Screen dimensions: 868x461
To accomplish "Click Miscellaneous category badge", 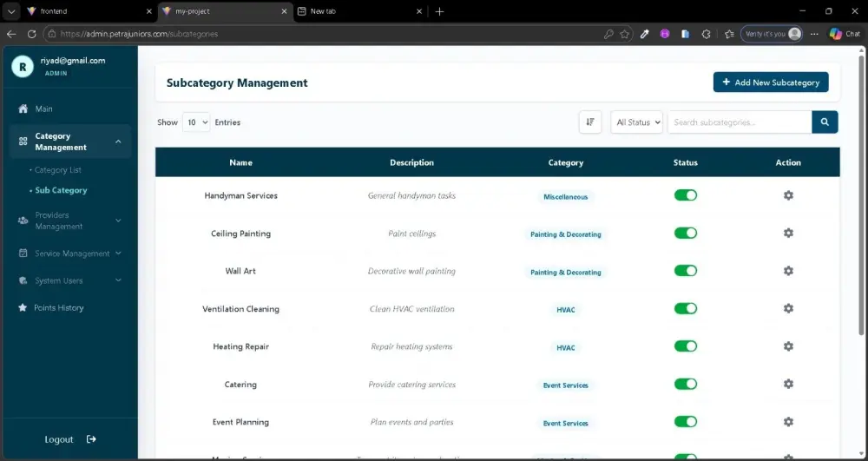I will point(565,196).
